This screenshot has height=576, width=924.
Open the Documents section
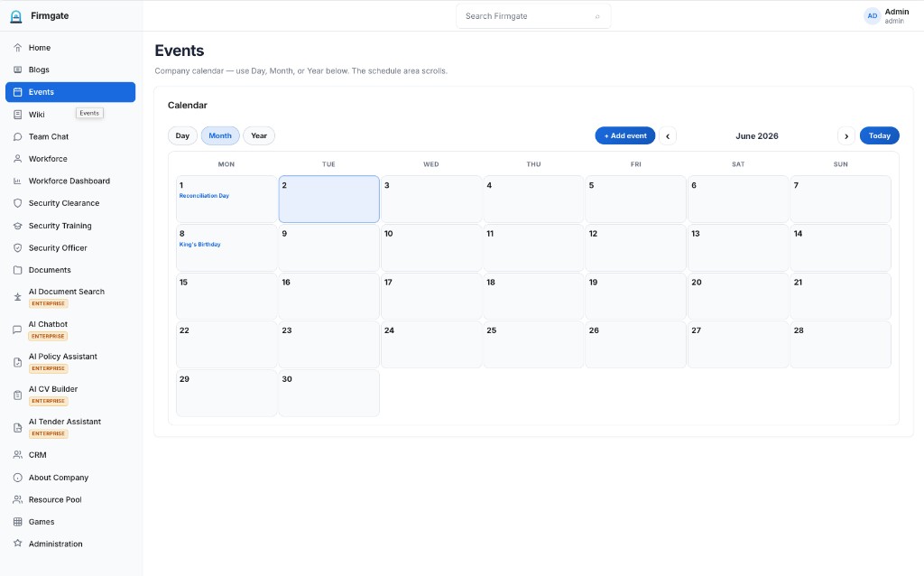(x=70, y=270)
